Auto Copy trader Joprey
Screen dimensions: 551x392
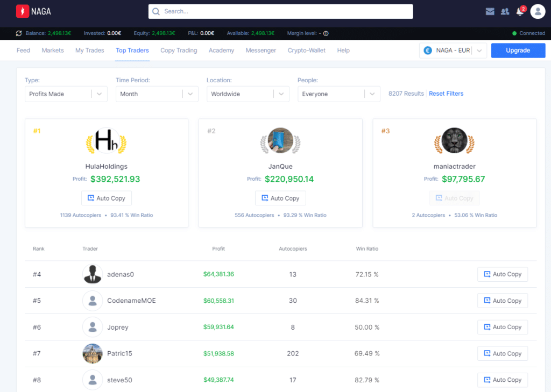tap(503, 327)
